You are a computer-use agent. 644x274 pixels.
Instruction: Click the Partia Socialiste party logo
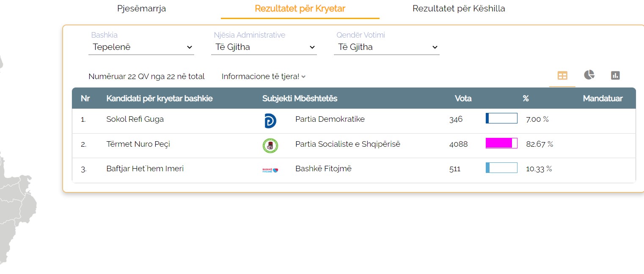pos(270,145)
